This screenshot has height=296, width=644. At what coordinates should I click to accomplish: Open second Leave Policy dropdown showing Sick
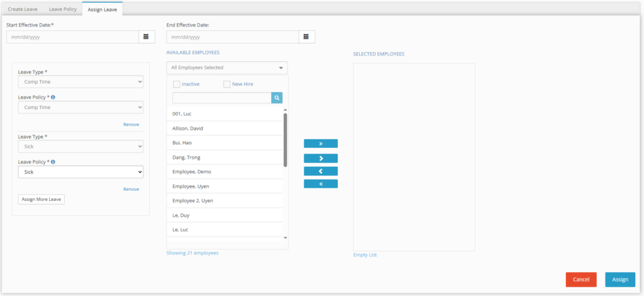coord(81,172)
